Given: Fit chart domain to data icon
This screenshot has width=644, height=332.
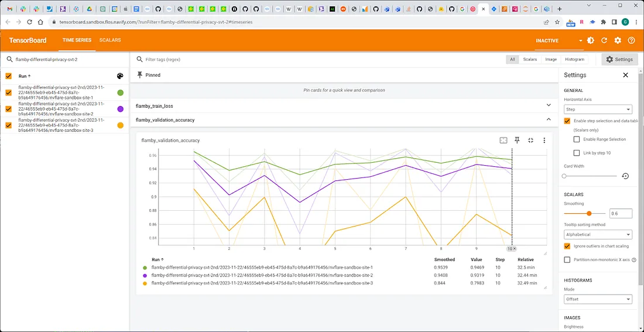Looking at the screenshot, I should click(x=503, y=140).
